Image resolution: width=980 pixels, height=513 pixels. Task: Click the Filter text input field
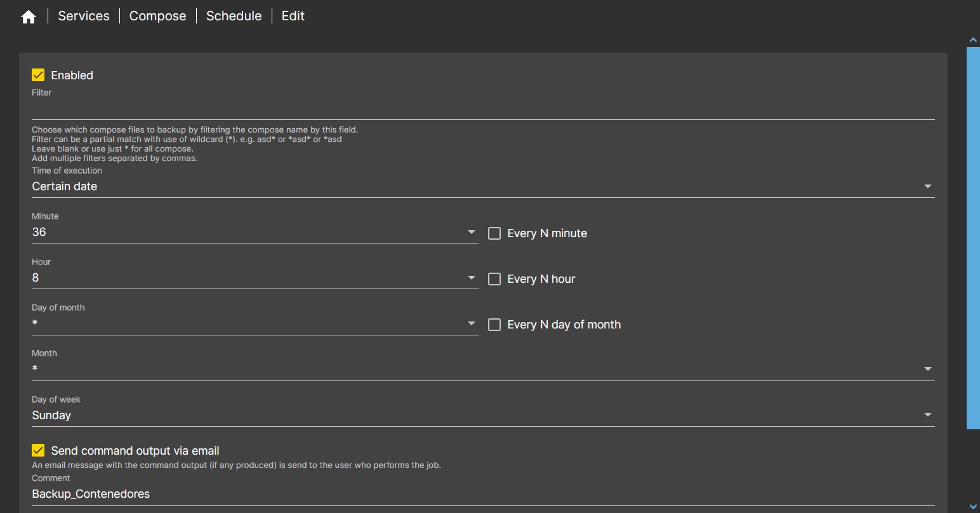coord(482,110)
